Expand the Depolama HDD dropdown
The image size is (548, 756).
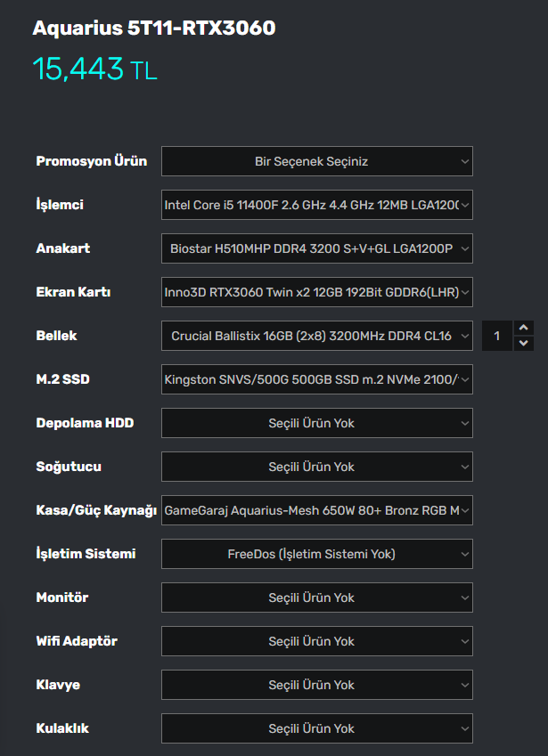[316, 423]
